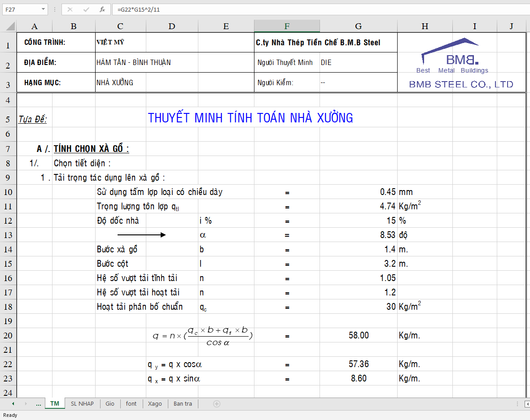
Task: Select row 20 header
Action: (x=8, y=336)
